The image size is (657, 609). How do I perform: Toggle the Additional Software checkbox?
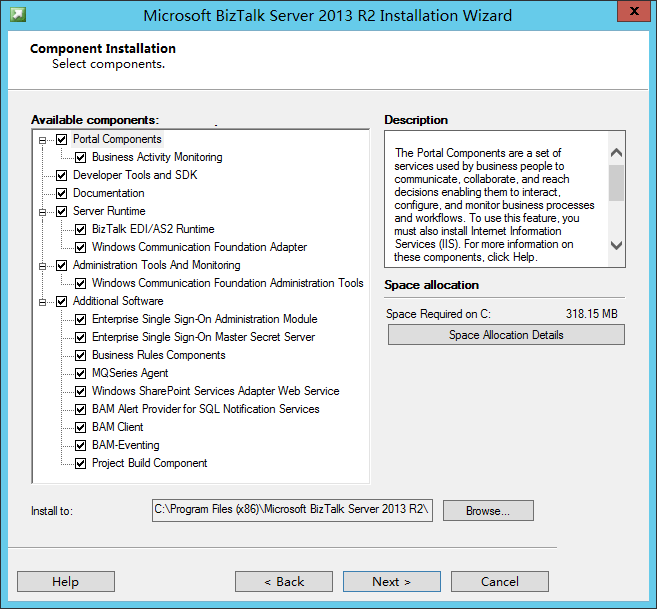pos(62,301)
